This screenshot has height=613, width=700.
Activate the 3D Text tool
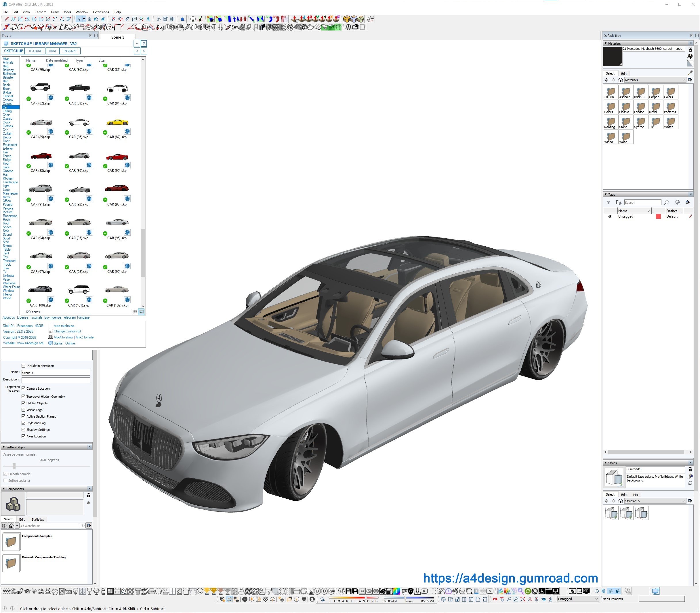148,19
